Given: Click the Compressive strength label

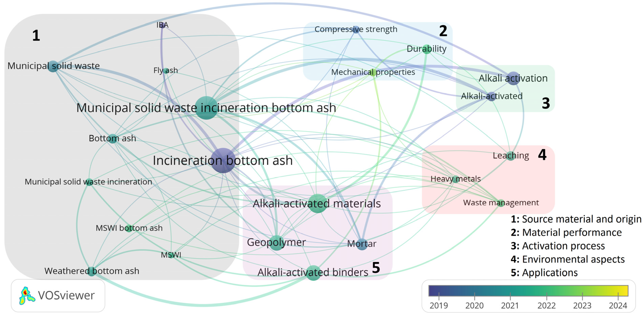Looking at the screenshot, I should coord(356,29).
